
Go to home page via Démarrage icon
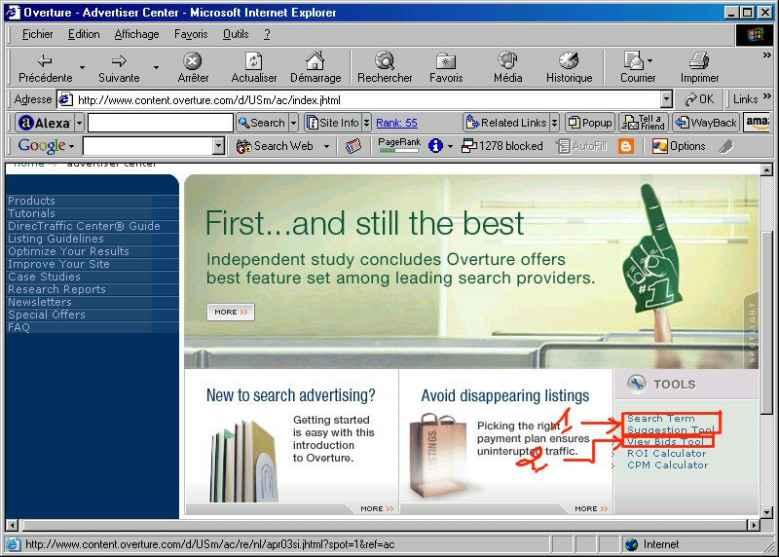pyautogui.click(x=315, y=62)
